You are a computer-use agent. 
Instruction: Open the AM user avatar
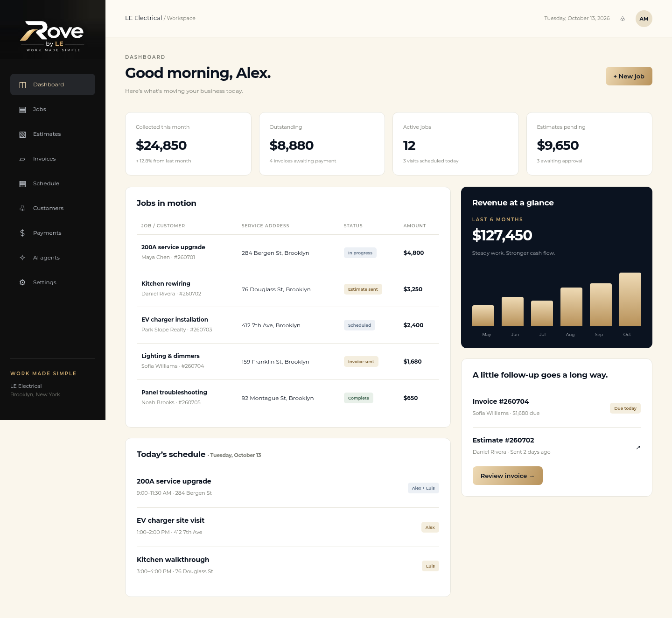click(x=644, y=19)
